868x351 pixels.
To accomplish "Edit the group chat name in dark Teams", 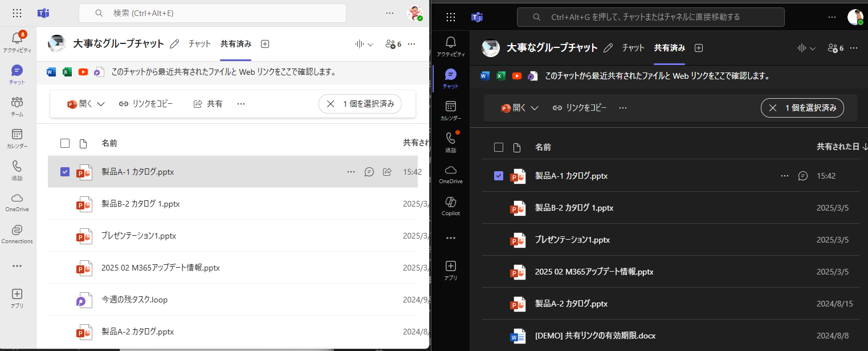I will click(x=608, y=48).
